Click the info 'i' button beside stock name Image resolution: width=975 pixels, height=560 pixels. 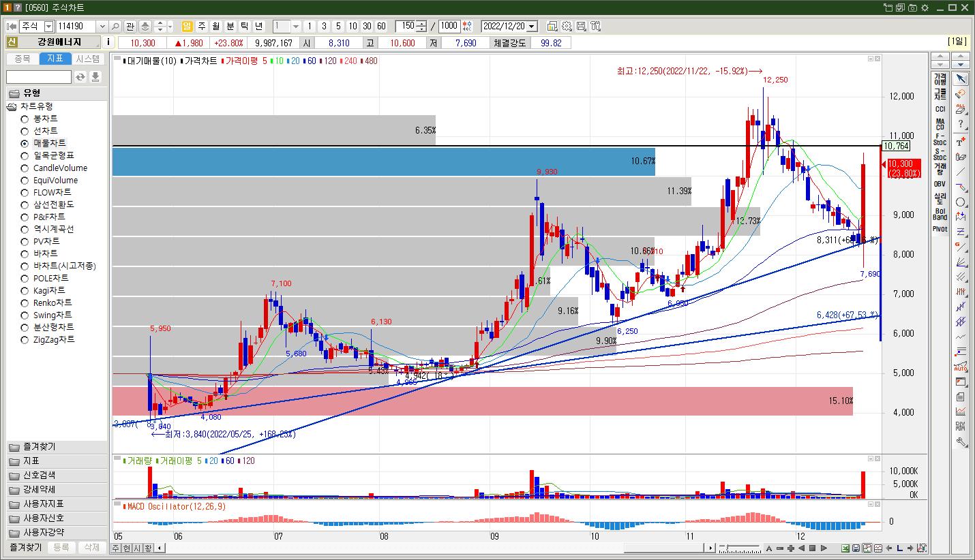point(109,42)
